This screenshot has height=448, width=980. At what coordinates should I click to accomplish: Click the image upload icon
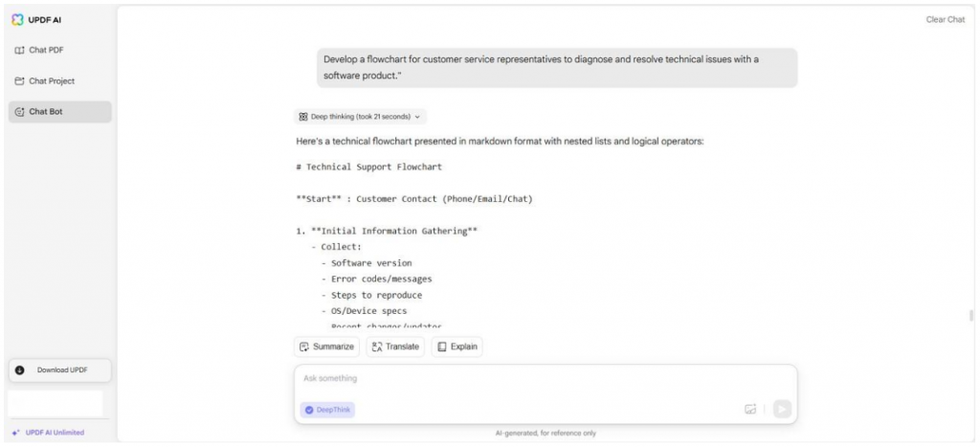[750, 410]
